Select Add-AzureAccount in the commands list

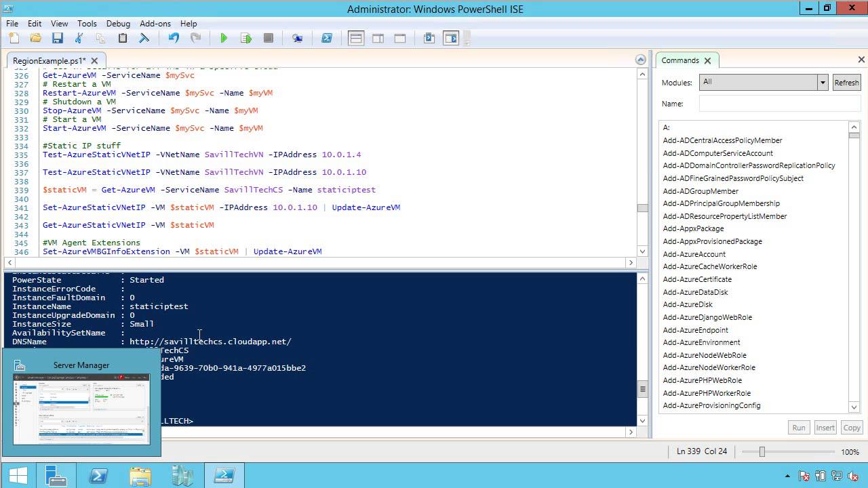tap(694, 254)
